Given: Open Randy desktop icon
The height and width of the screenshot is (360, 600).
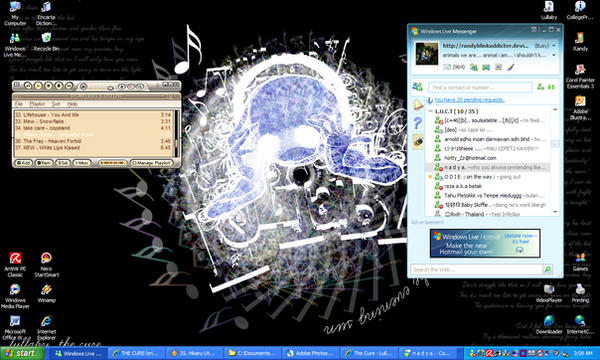Looking at the screenshot, I should click(580, 42).
